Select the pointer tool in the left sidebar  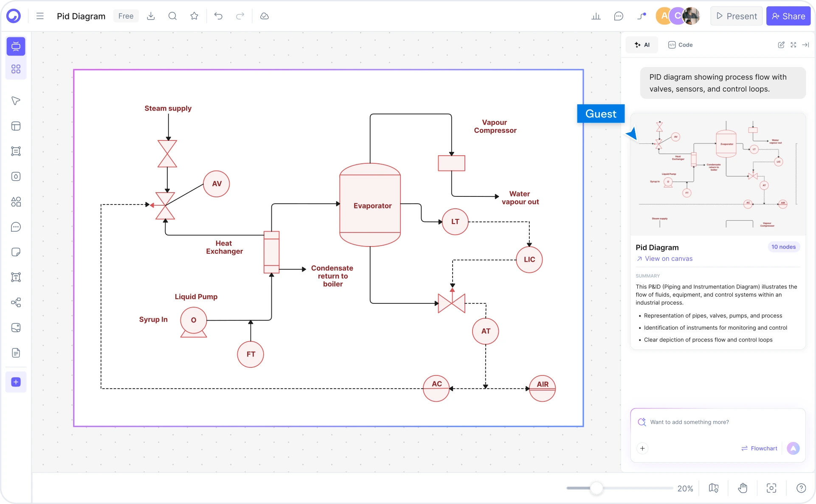click(x=16, y=101)
